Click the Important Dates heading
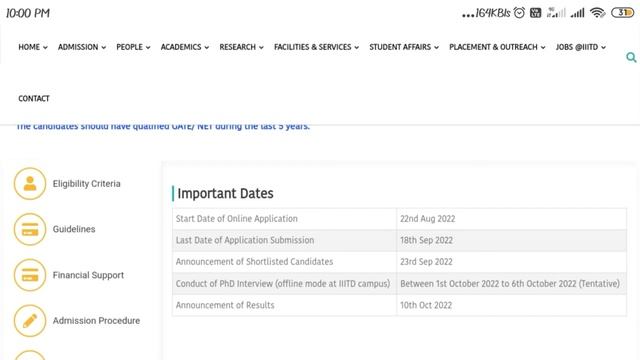The height and width of the screenshot is (360, 640). pos(225,193)
